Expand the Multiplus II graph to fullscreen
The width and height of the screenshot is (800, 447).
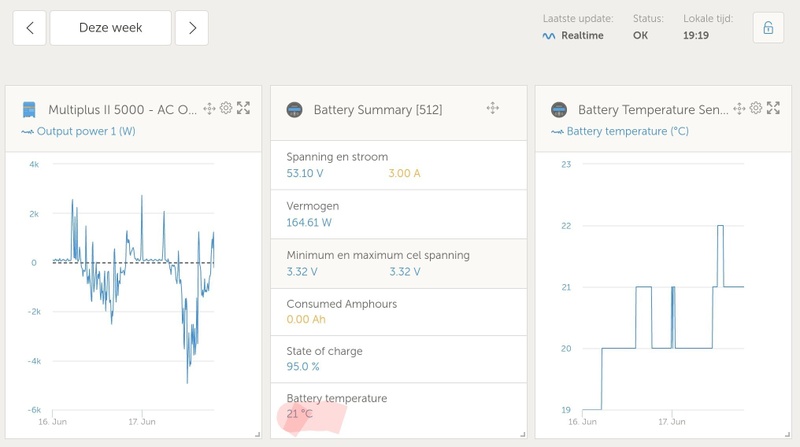[243, 108]
